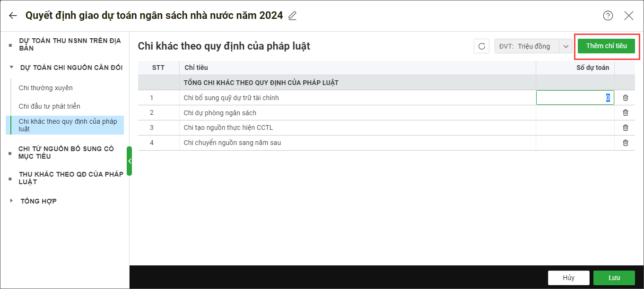
Task: Click the 'Thêm chỉ tiêu' button
Action: pos(606,46)
